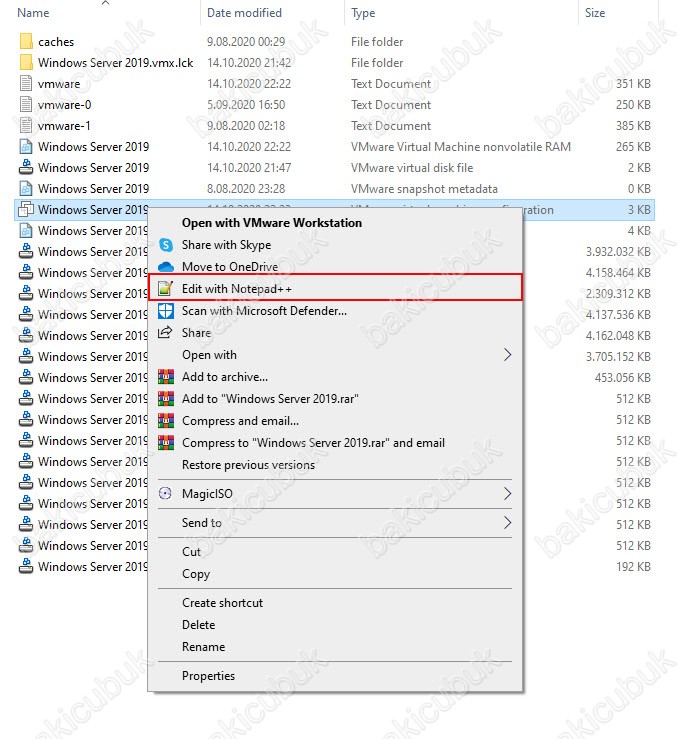This screenshot has height=739, width=679.
Task: Click the 2.309.312 KB size value
Action: (618, 294)
